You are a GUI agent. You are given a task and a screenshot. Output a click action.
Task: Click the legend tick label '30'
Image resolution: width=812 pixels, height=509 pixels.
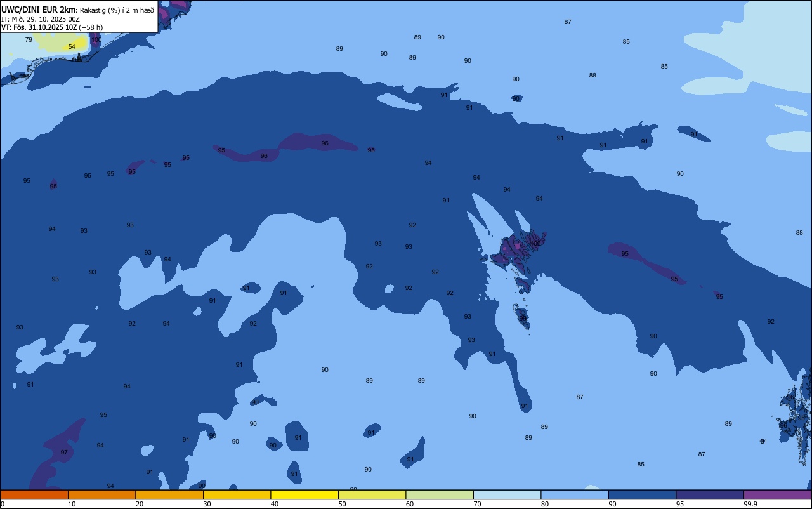(x=207, y=504)
